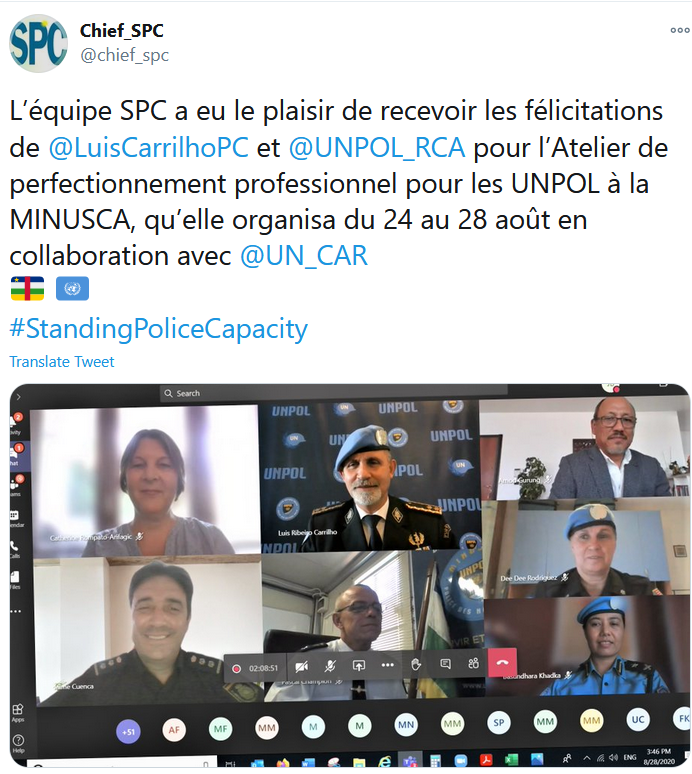Show participants icon in meeting toolbar
The height and width of the screenshot is (774, 692).
coord(473,663)
